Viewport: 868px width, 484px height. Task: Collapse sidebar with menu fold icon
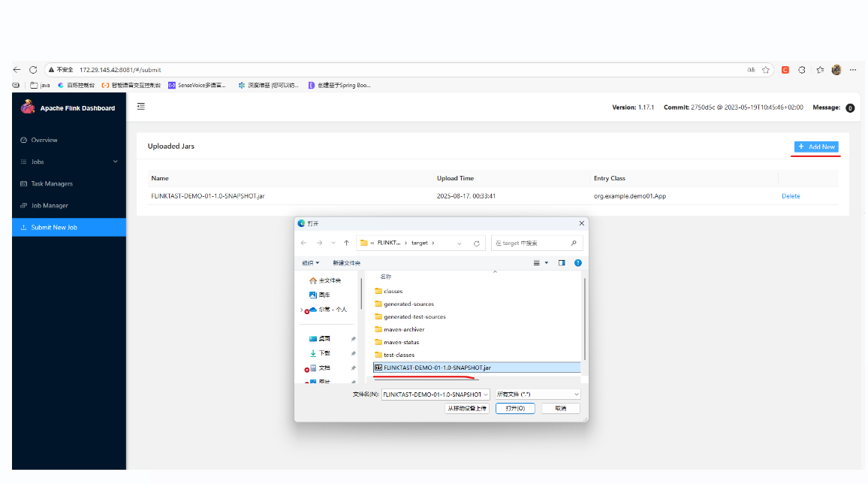[141, 106]
